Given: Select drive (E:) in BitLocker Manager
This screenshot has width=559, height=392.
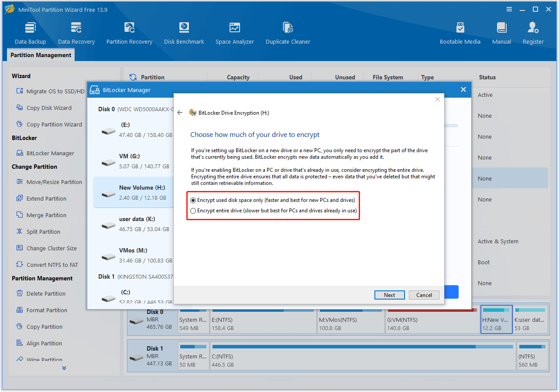Looking at the screenshot, I should (x=133, y=130).
